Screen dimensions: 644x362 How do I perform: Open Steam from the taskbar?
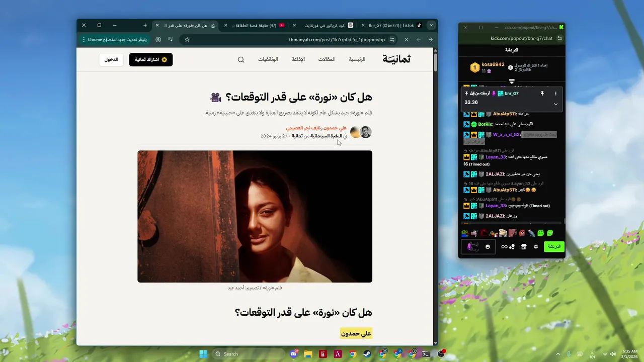point(367,354)
